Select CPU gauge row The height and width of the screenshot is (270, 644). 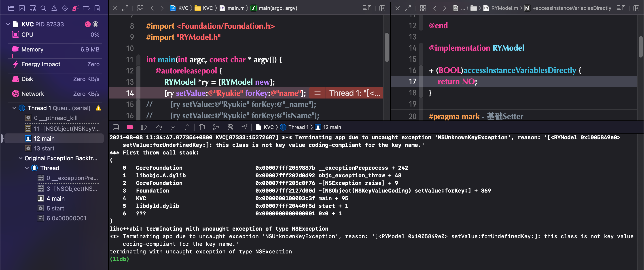click(x=55, y=35)
